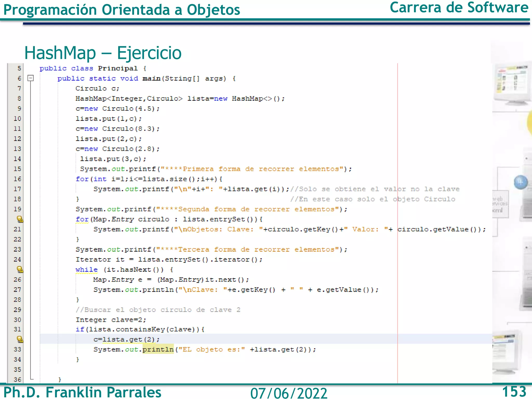Click the 'Integer clave=2;' statement

click(x=111, y=320)
